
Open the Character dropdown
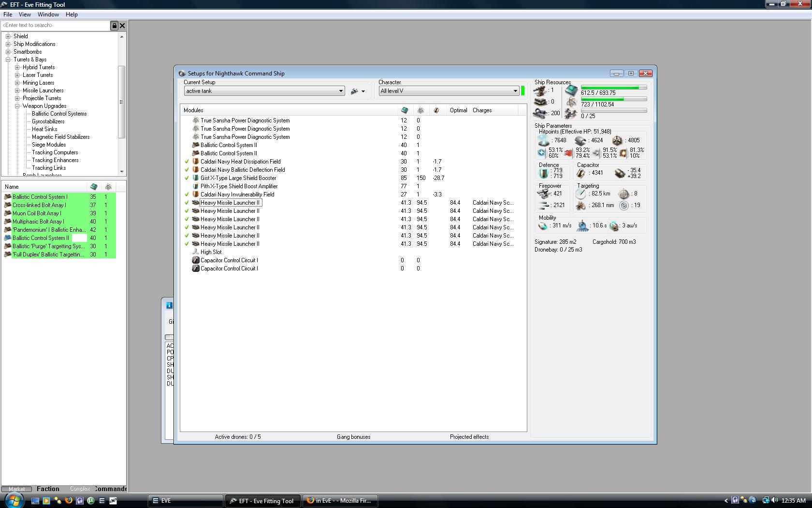tap(449, 91)
